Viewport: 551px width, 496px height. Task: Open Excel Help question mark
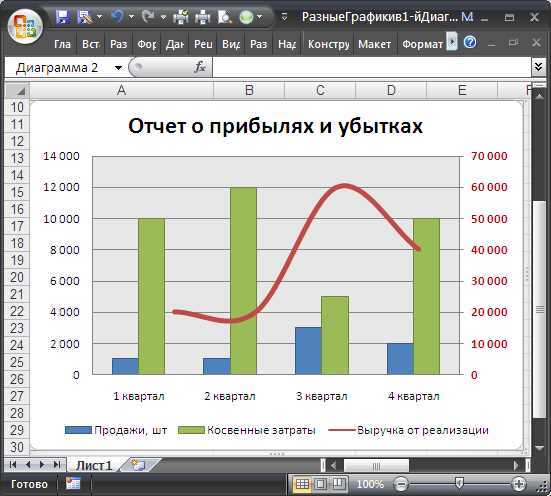point(470,43)
